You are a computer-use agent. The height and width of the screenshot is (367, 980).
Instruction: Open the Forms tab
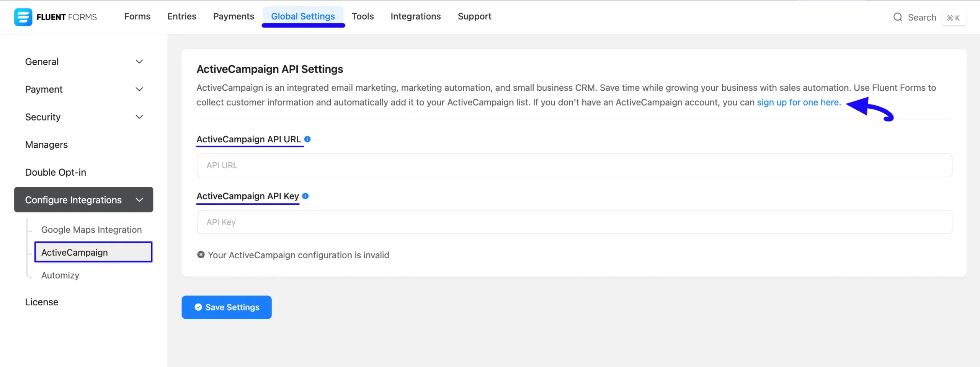pyautogui.click(x=137, y=16)
